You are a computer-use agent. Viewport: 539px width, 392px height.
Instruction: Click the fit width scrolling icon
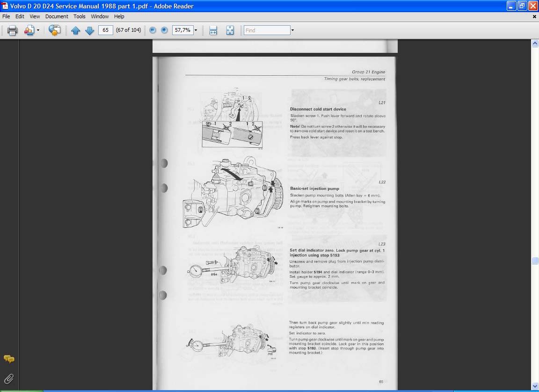click(213, 30)
